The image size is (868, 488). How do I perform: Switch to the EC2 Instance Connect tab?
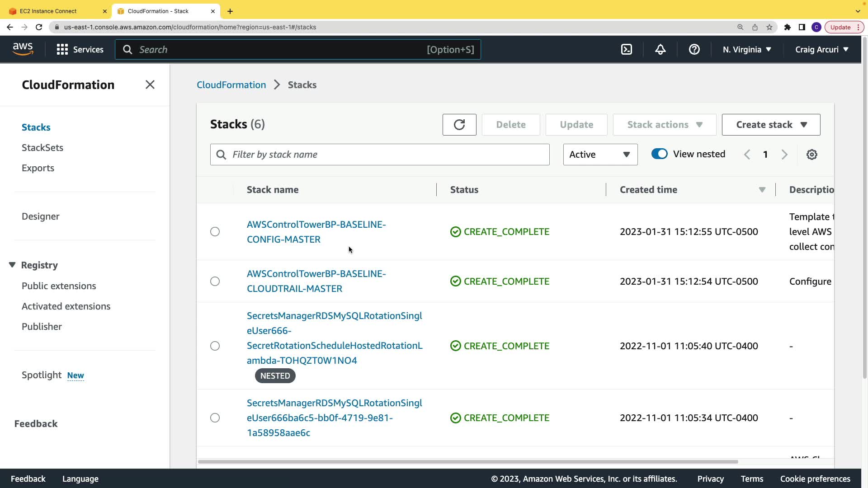(48, 11)
